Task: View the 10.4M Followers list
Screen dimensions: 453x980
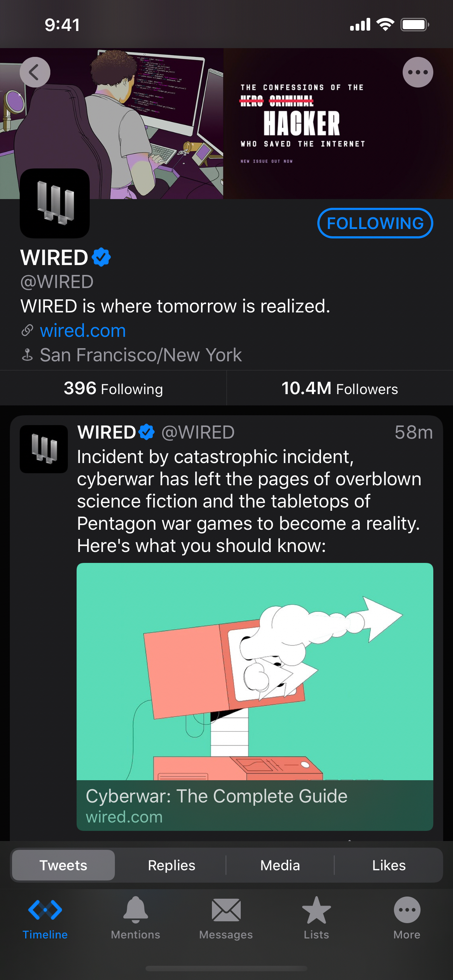Action: click(340, 388)
